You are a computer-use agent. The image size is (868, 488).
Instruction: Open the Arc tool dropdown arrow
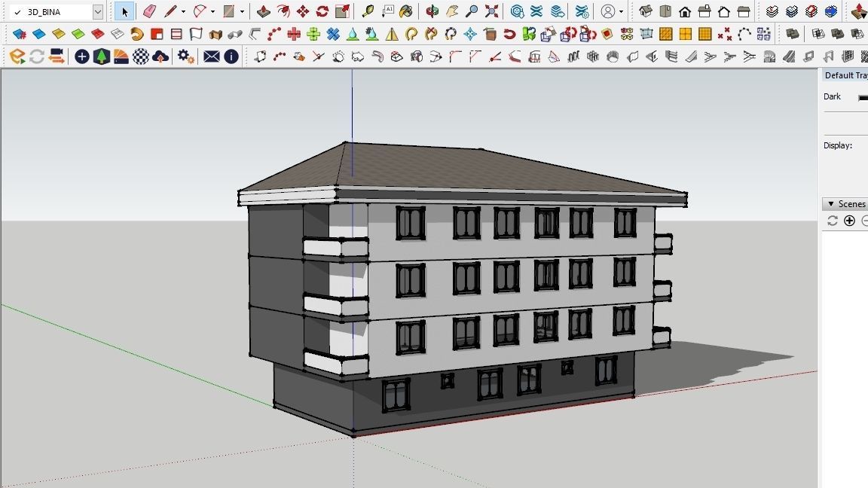(212, 11)
